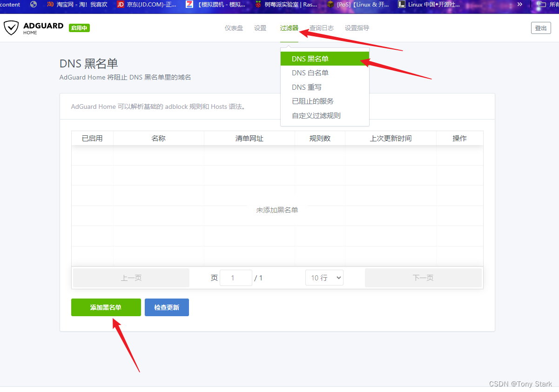Click the 上一页 previous page button
Viewport: 559px width, 392px height.
[x=131, y=278]
